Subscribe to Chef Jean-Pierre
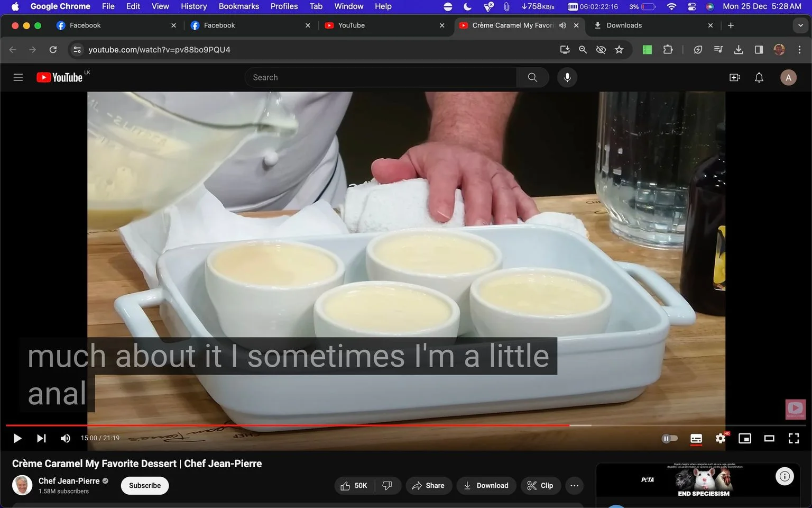The height and width of the screenshot is (508, 812). click(x=145, y=485)
